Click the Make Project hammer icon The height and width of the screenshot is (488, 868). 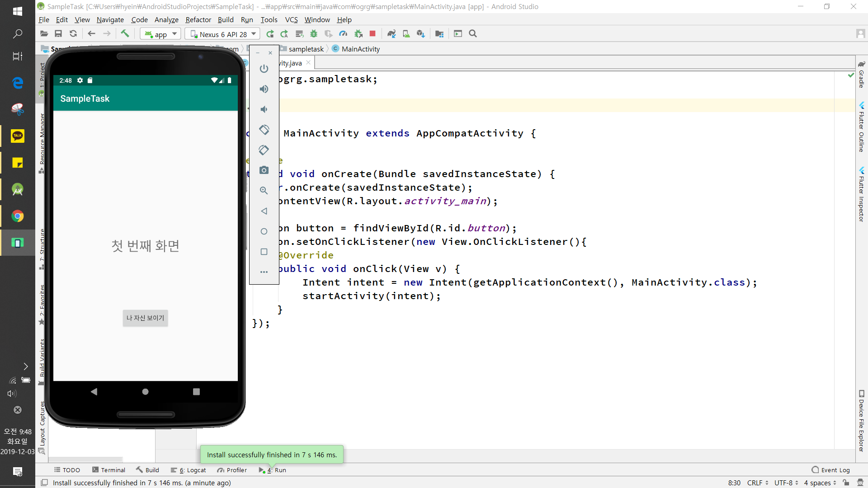coord(125,33)
